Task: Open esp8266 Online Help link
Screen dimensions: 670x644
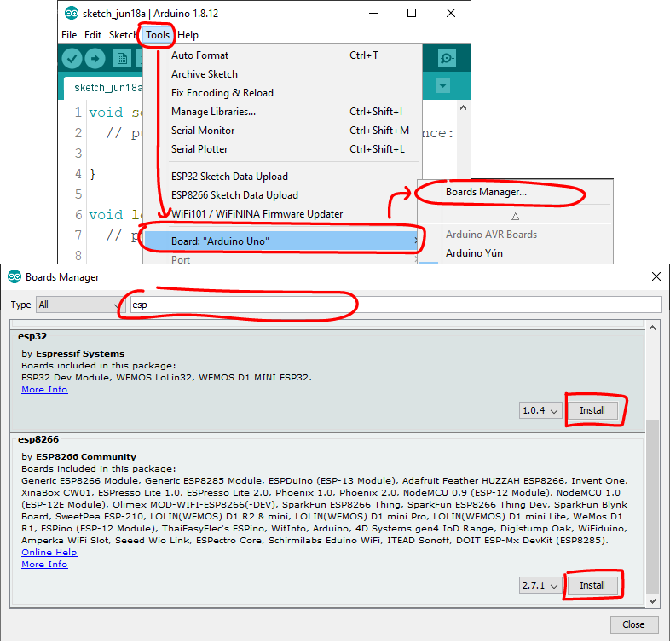Action: 49,553
